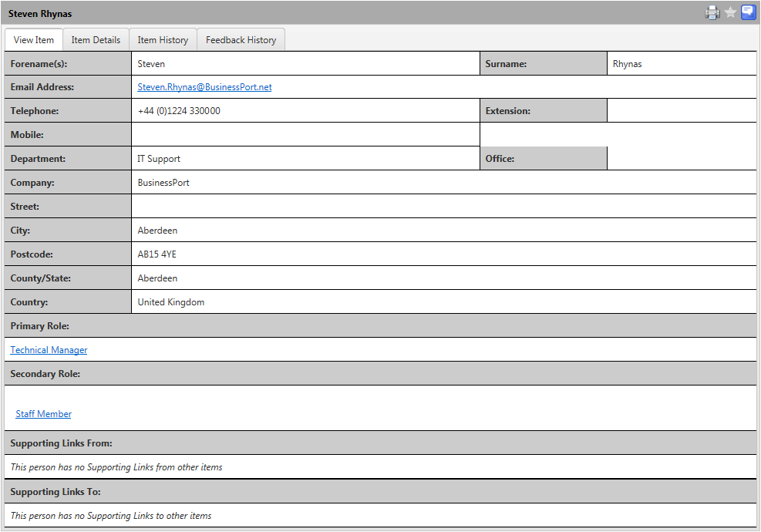Screen dimensions: 761x532
Task: Click the Steven.Rhynas@BusinessPort.net email link
Action: pos(204,87)
